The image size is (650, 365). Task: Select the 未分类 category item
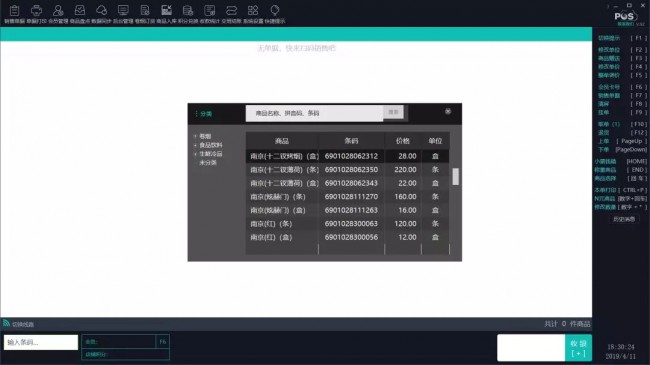pos(208,163)
